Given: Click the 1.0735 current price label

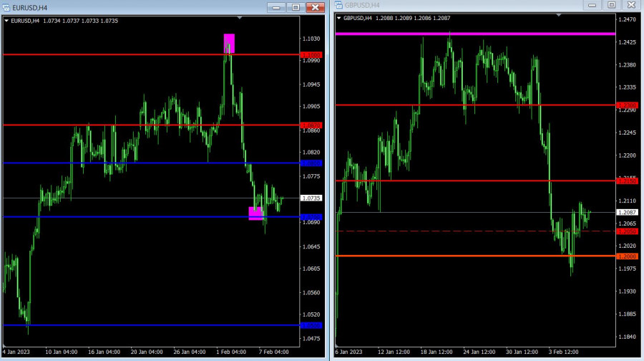Looking at the screenshot, I should [x=311, y=198].
